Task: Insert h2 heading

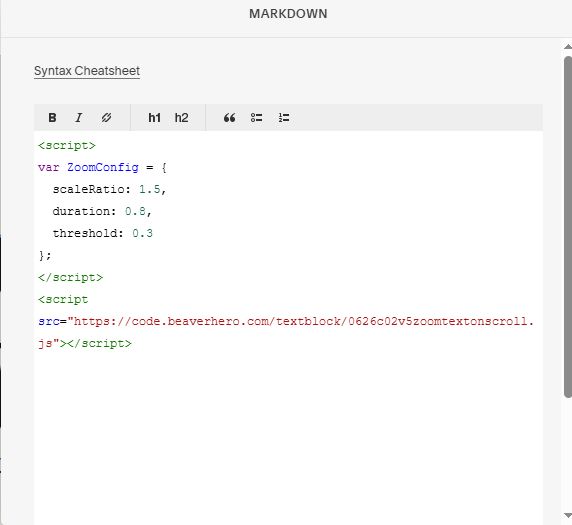Action: click(x=181, y=117)
